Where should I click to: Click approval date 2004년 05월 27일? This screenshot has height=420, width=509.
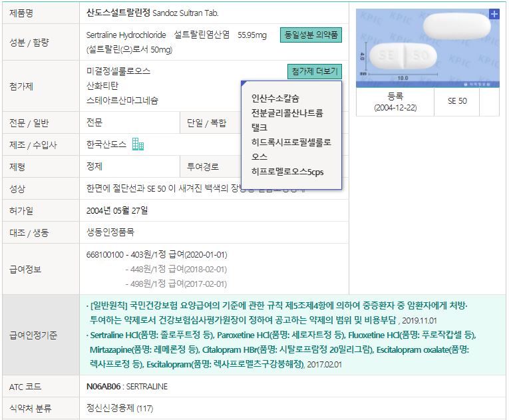click(117, 210)
